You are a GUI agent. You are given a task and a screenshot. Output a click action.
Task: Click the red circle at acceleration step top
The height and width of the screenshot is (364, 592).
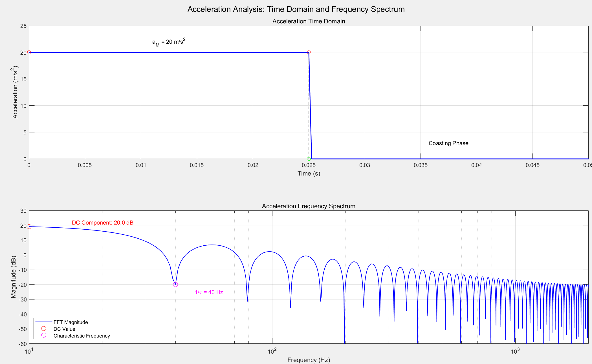pos(309,52)
